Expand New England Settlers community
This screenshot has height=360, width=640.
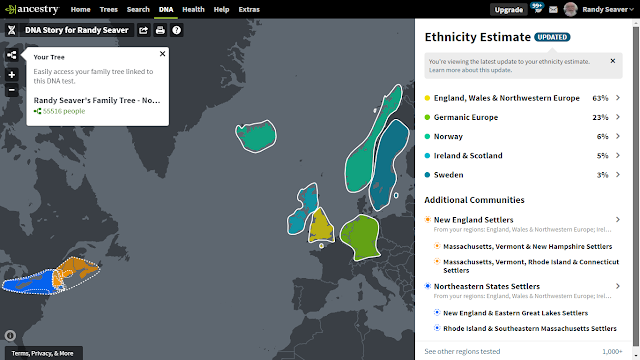click(x=618, y=220)
